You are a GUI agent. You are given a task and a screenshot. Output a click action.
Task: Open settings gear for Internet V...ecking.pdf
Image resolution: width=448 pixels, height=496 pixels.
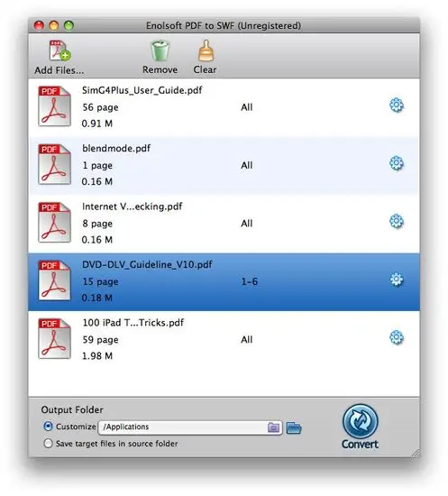[x=396, y=222]
